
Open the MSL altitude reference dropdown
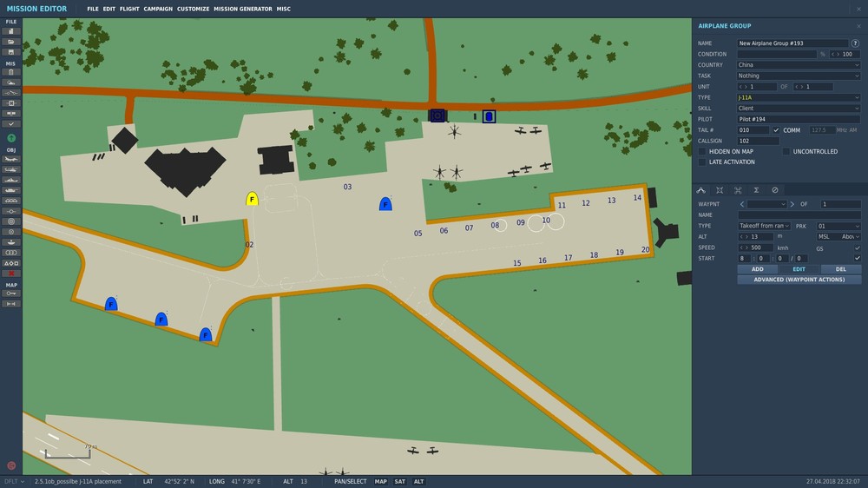tap(838, 236)
